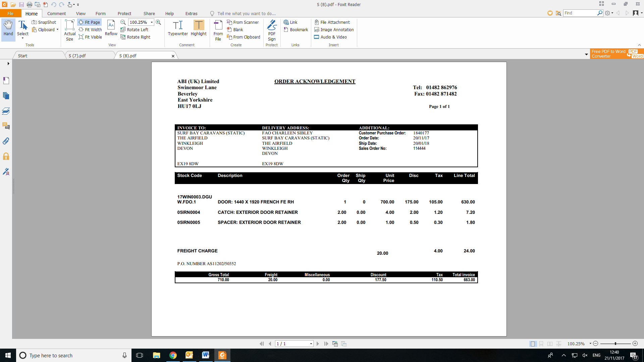This screenshot has height=362, width=644.
Task: Click the Rotate Left icon
Action: coord(123,29)
